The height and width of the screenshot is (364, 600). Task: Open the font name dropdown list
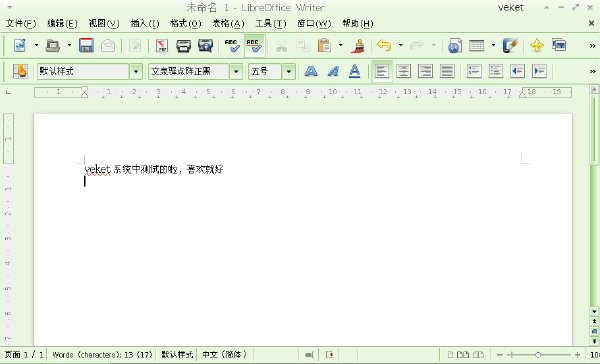click(236, 71)
